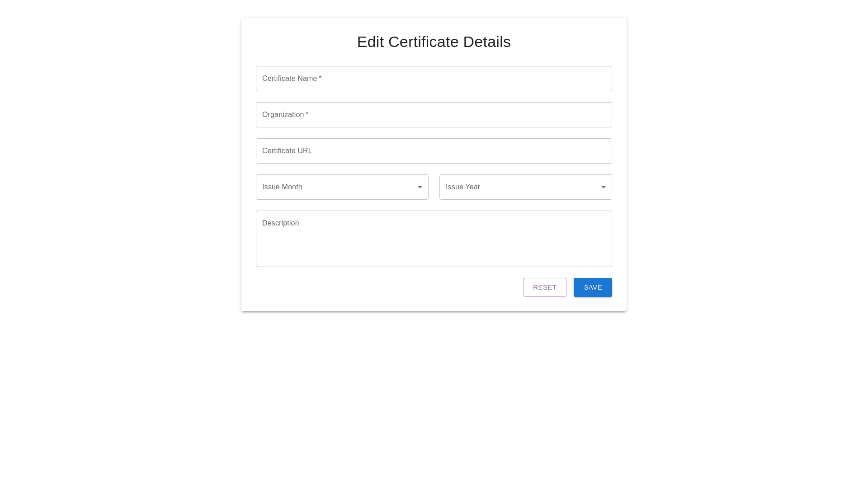The width and height of the screenshot is (868, 488).
Task: Click the Certificate Name input field
Action: [452, 79]
